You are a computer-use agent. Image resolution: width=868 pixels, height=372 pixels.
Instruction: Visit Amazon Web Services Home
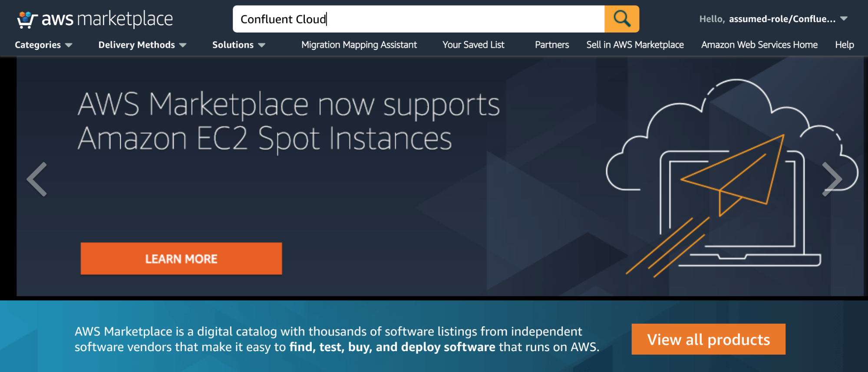(759, 45)
